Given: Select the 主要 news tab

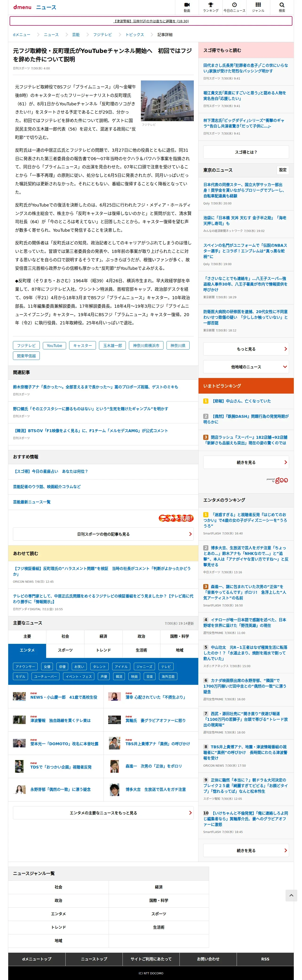Looking at the screenshot, I should click(x=27, y=637).
